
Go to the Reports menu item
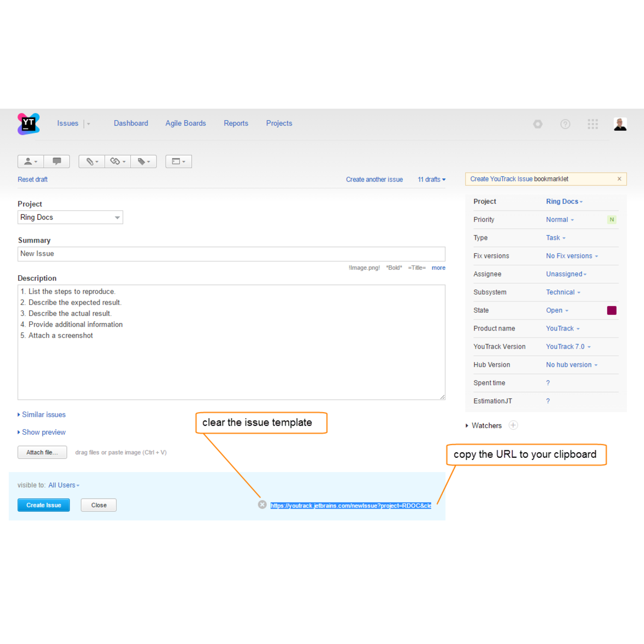click(x=236, y=123)
